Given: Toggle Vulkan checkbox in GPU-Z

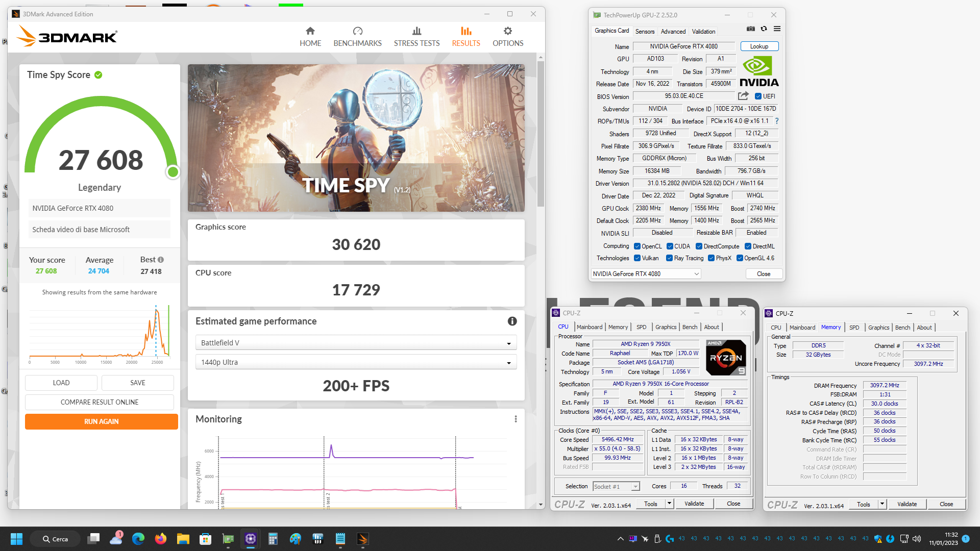Looking at the screenshot, I should coord(637,258).
